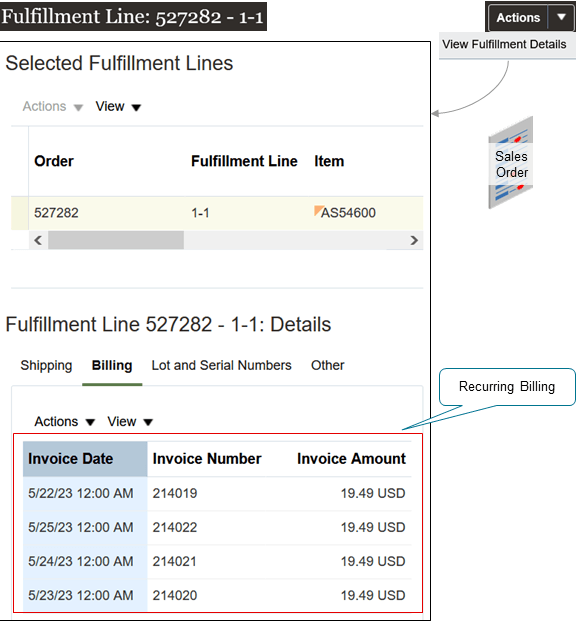This screenshot has height=624, width=576.
Task: Click the orange changed-indicator flag beside AS54600
Action: tap(318, 210)
